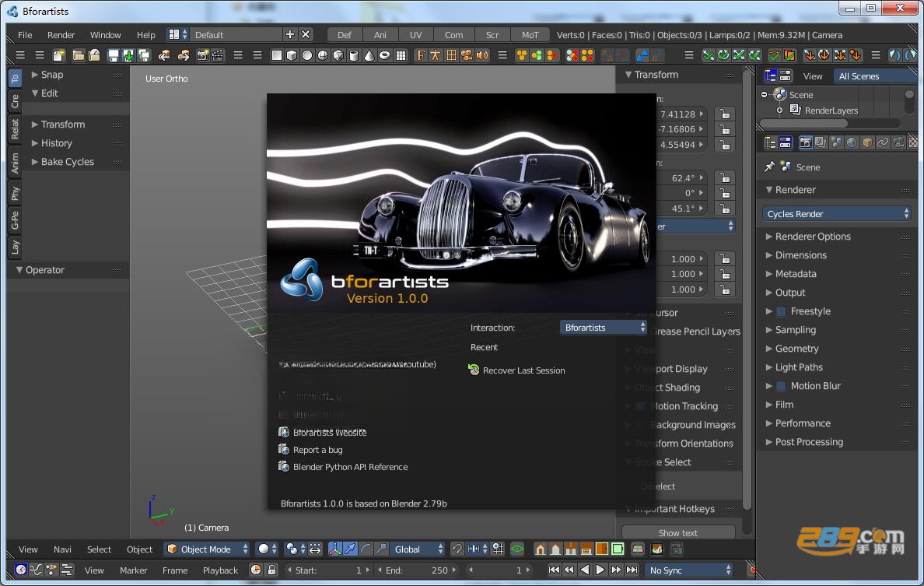
Task: Open the Cycles Render engine dropdown
Action: pos(837,214)
